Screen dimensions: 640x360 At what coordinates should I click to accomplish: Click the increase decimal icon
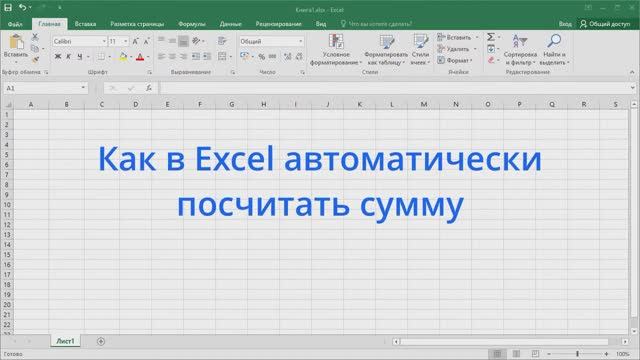pos(288,57)
